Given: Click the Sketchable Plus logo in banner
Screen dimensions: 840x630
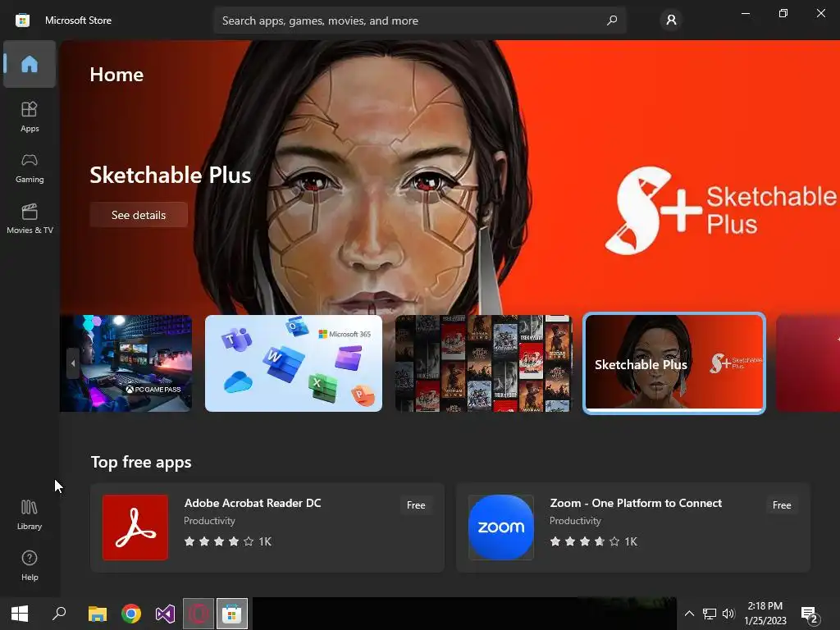Looking at the screenshot, I should tap(720, 211).
